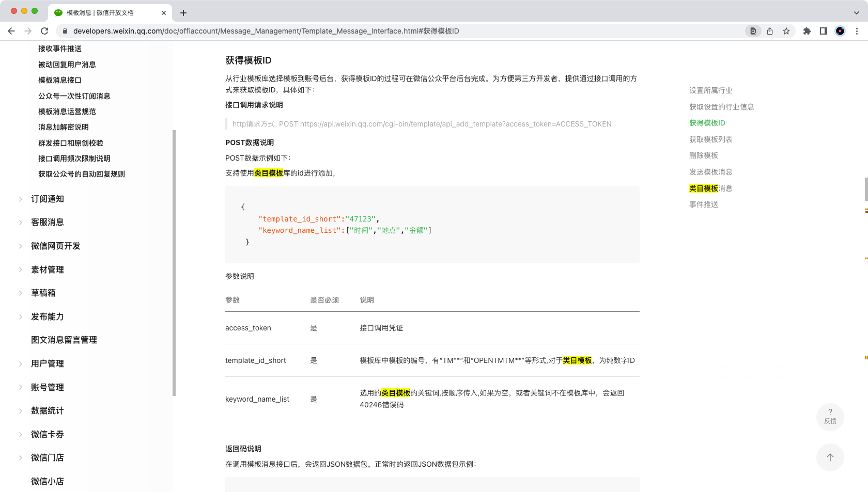This screenshot has height=492, width=868.
Task: Expand the 数据统计 section chevron
Action: (x=21, y=411)
